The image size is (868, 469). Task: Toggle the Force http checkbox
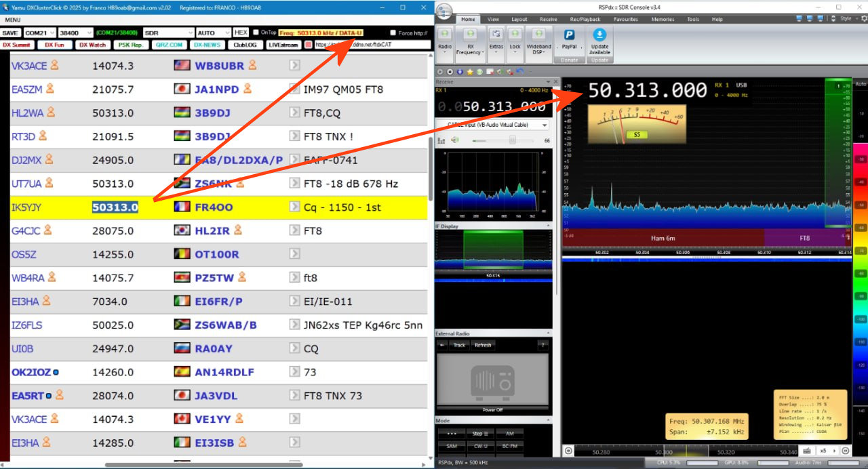click(393, 33)
